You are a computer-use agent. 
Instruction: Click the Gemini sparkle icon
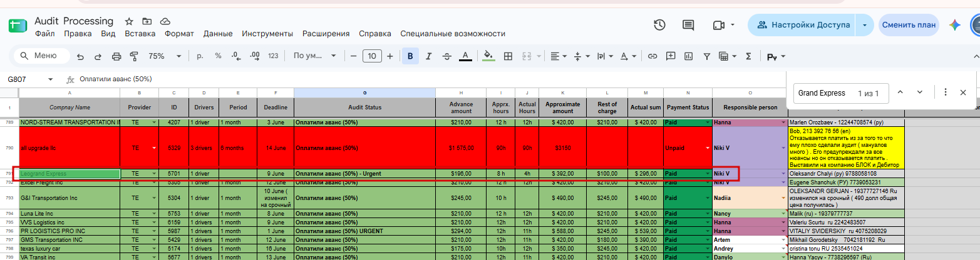click(954, 25)
